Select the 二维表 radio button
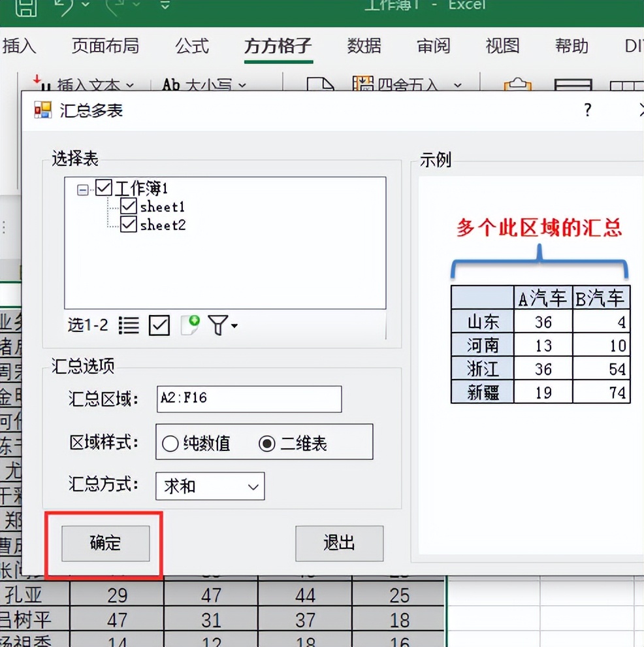Image resolution: width=644 pixels, height=647 pixels. pos(266,442)
